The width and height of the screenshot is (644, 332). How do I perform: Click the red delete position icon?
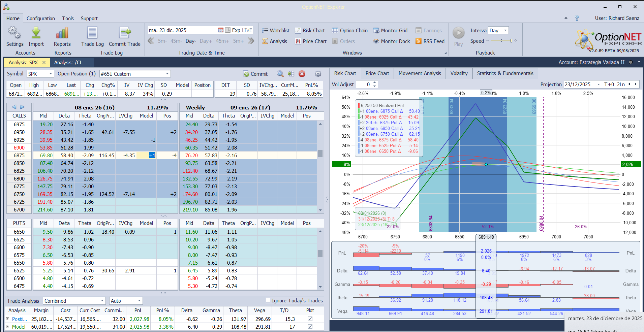(x=302, y=74)
